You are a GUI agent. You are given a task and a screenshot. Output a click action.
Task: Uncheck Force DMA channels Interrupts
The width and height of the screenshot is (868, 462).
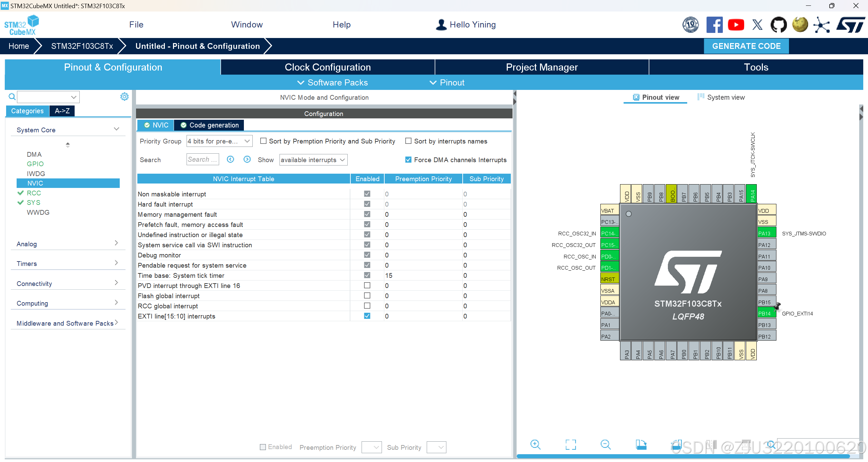coord(408,160)
